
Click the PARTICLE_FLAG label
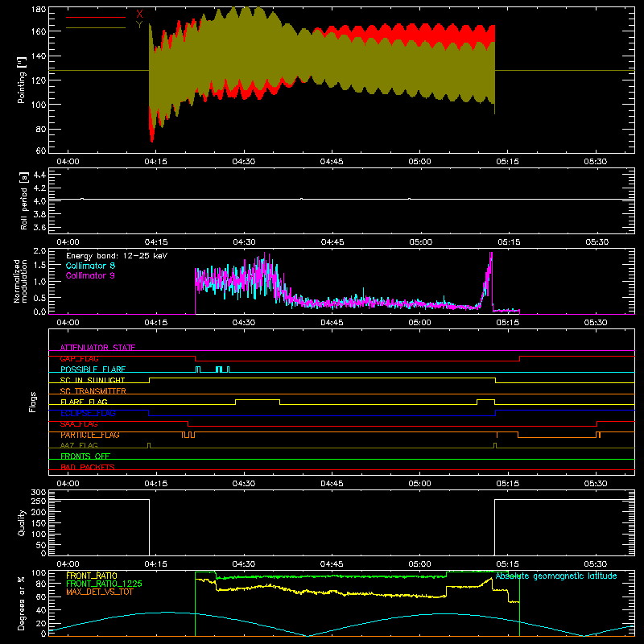click(x=90, y=435)
